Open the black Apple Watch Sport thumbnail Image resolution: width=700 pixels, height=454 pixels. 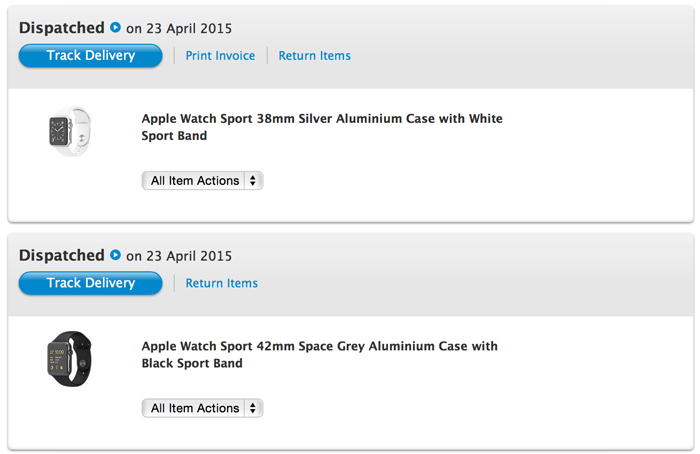(x=70, y=359)
